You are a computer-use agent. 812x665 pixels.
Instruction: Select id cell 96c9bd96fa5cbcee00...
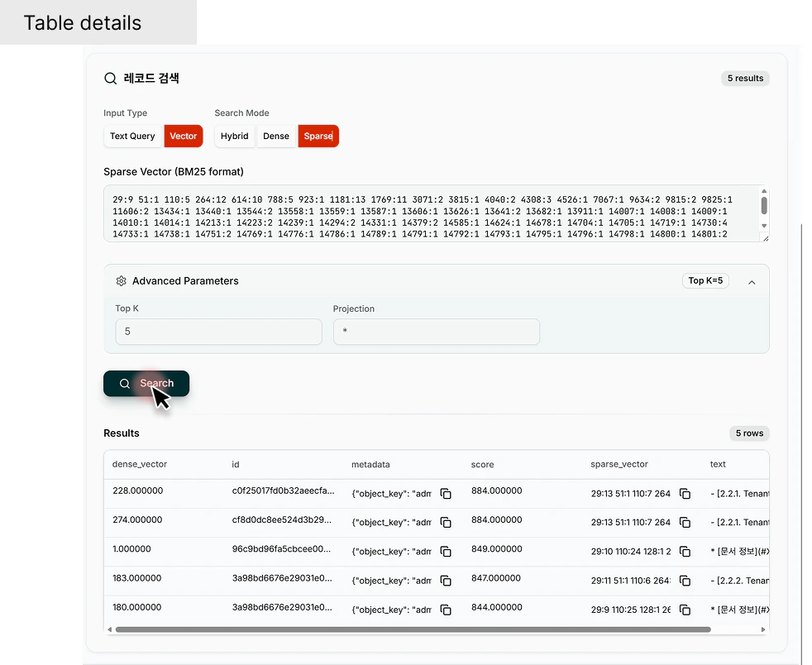click(281, 549)
